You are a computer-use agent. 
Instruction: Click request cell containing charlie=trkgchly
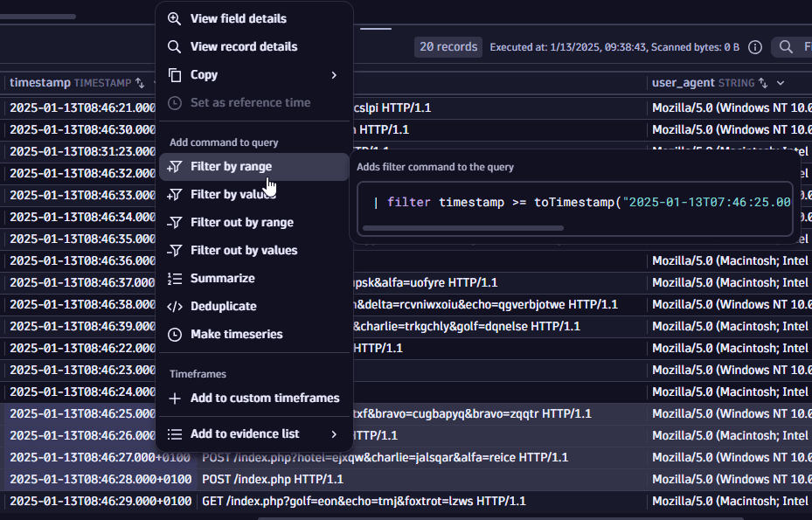pyautogui.click(x=500, y=326)
